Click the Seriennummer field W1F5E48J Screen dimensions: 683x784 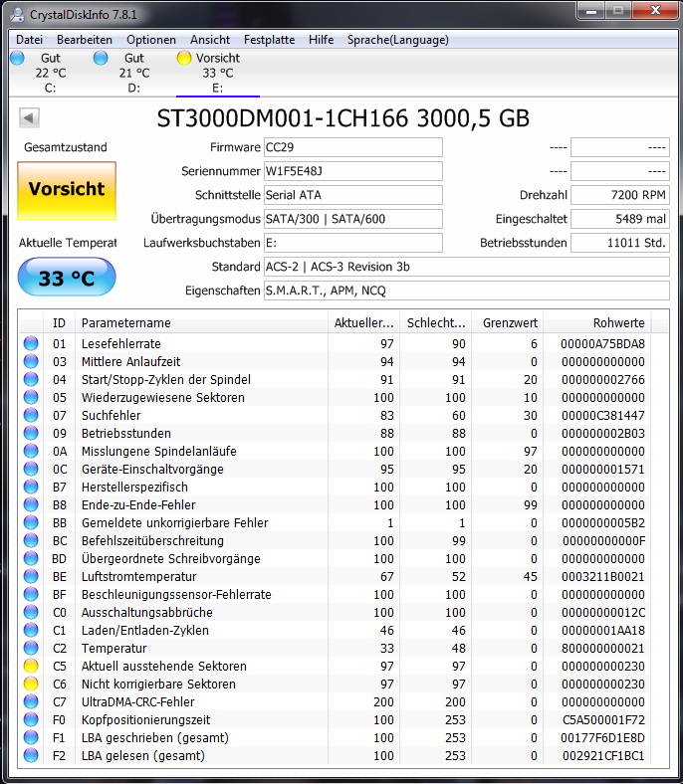pos(353,171)
